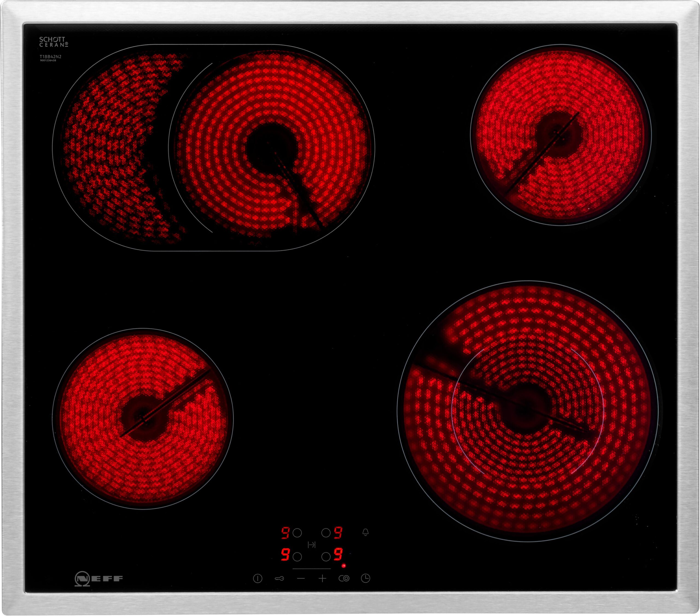Click the SCHOTT CERAN logo
Image resolution: width=700 pixels, height=616 pixels.
click(x=53, y=42)
